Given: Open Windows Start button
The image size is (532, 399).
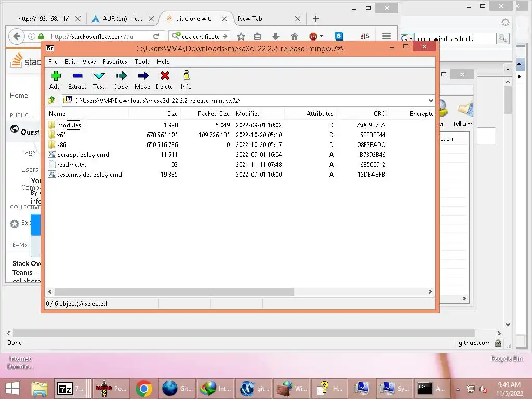Looking at the screenshot, I should (12, 389).
